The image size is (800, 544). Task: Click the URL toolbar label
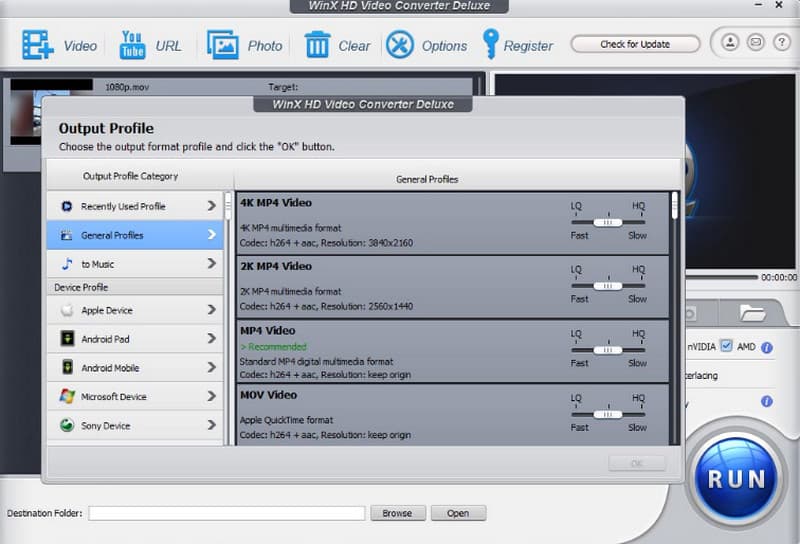[168, 46]
